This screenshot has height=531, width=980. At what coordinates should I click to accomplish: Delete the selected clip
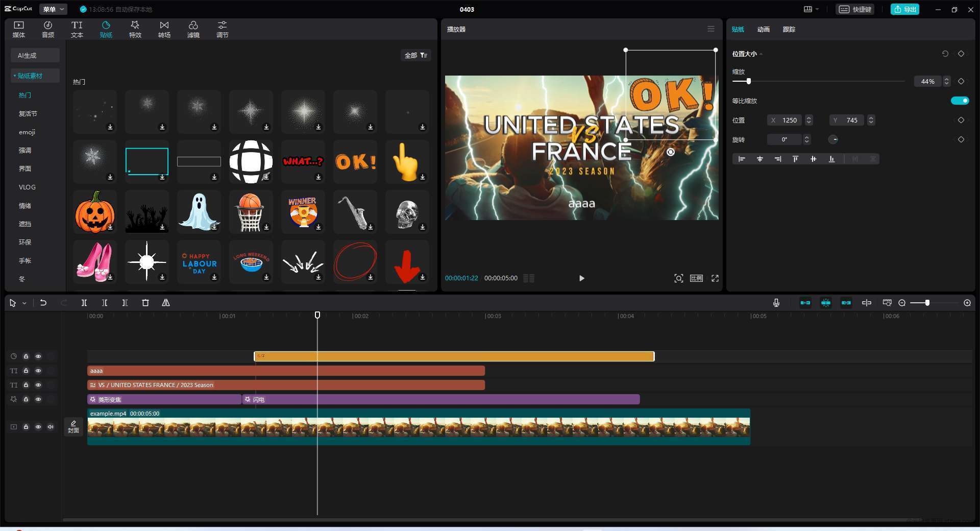pyautogui.click(x=145, y=303)
